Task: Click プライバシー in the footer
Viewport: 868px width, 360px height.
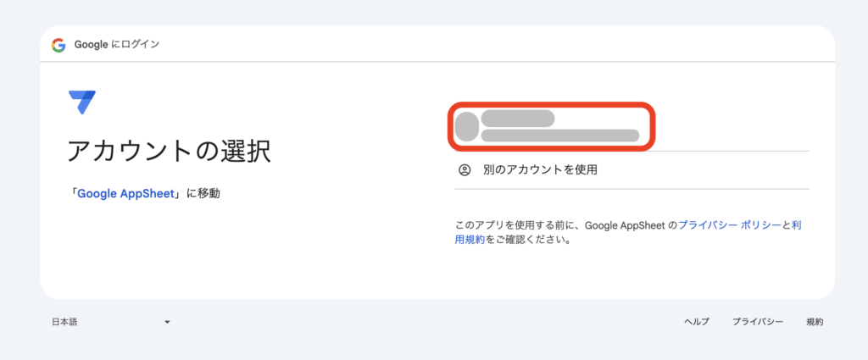Action: click(758, 322)
